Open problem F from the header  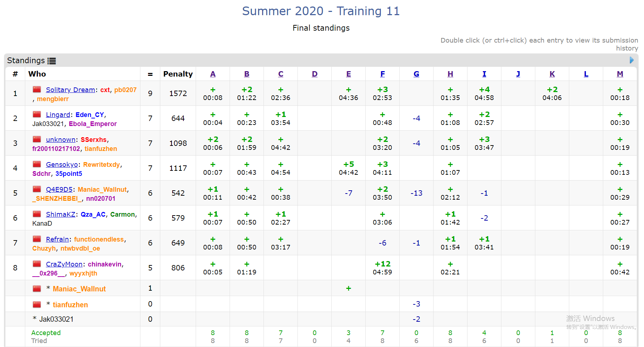(382, 74)
